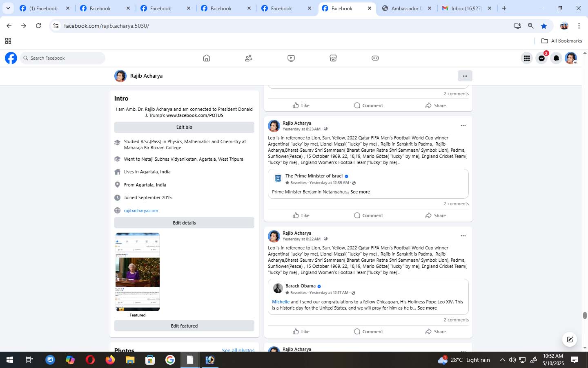Image resolution: width=588 pixels, height=368 pixels.
Task: Open Chrome zoom magnifier icon
Action: (x=531, y=26)
